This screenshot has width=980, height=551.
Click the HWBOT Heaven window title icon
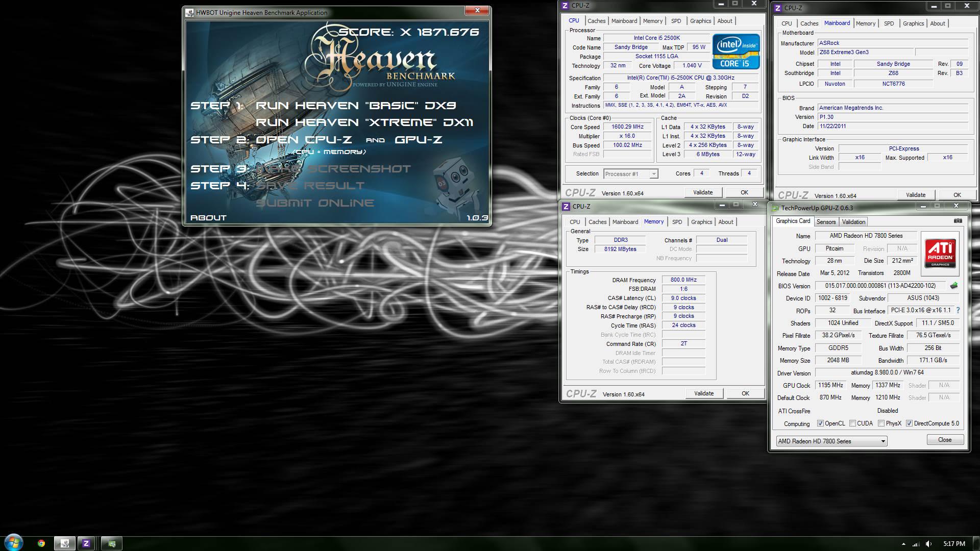[190, 13]
